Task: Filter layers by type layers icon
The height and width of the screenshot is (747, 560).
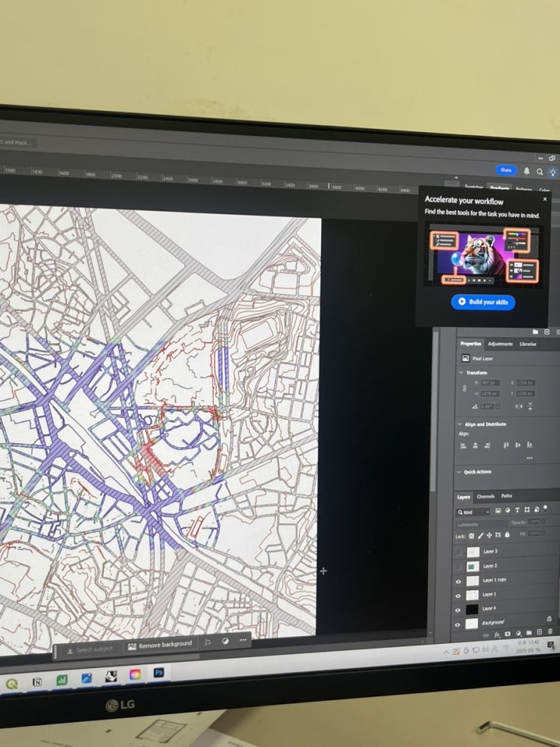Action: coord(517,510)
